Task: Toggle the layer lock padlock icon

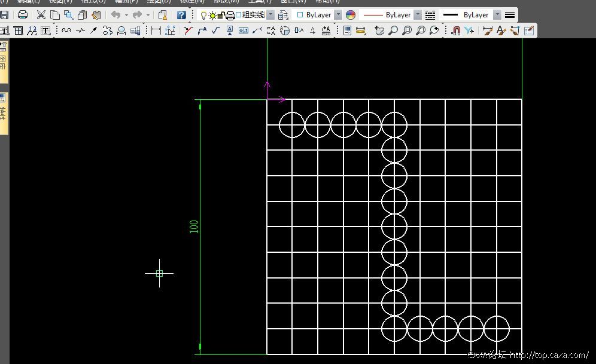Action: tap(221, 15)
